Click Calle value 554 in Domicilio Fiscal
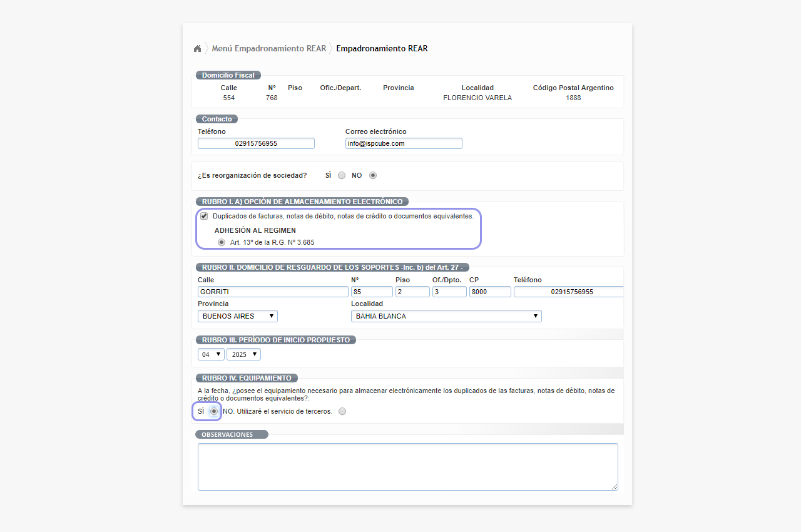This screenshot has width=801, height=532. coord(229,98)
